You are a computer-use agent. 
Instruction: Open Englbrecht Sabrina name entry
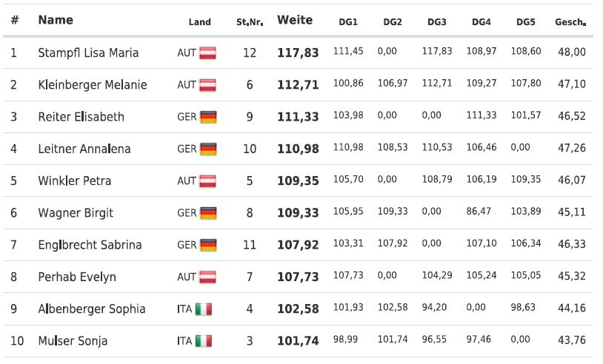90,245
